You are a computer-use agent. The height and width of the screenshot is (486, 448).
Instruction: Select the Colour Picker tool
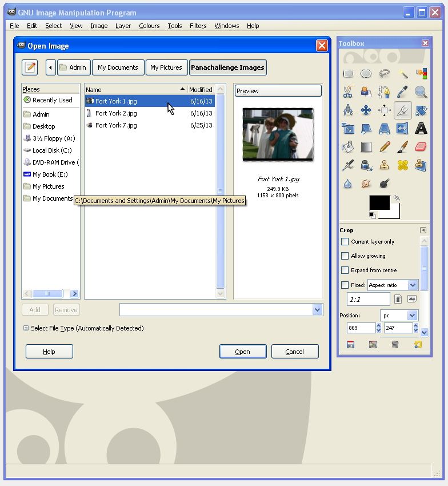(x=402, y=92)
